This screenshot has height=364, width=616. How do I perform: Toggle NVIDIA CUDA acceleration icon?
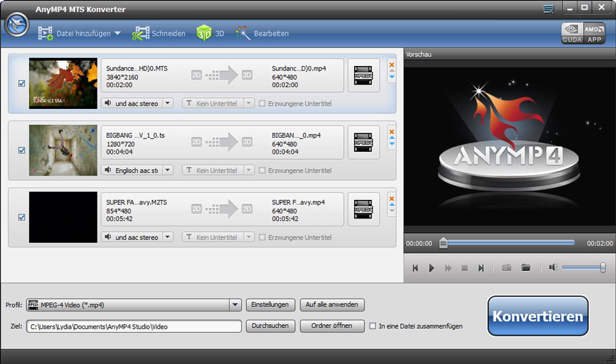[x=572, y=33]
